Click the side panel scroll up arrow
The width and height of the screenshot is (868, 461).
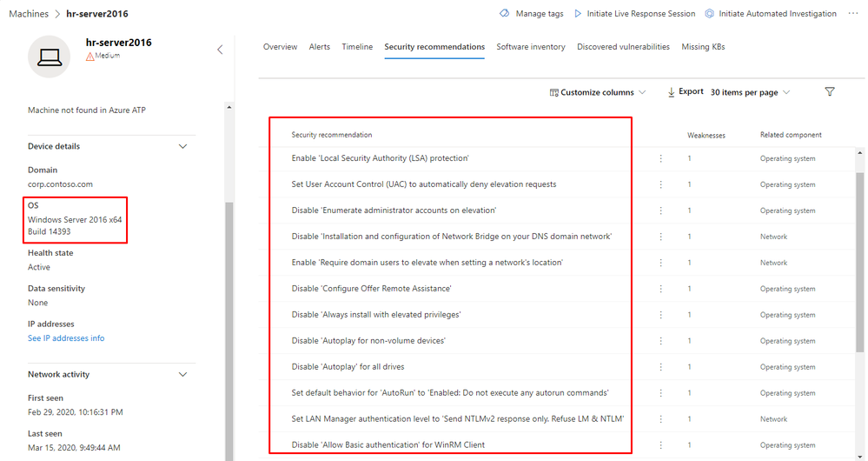coord(229,107)
